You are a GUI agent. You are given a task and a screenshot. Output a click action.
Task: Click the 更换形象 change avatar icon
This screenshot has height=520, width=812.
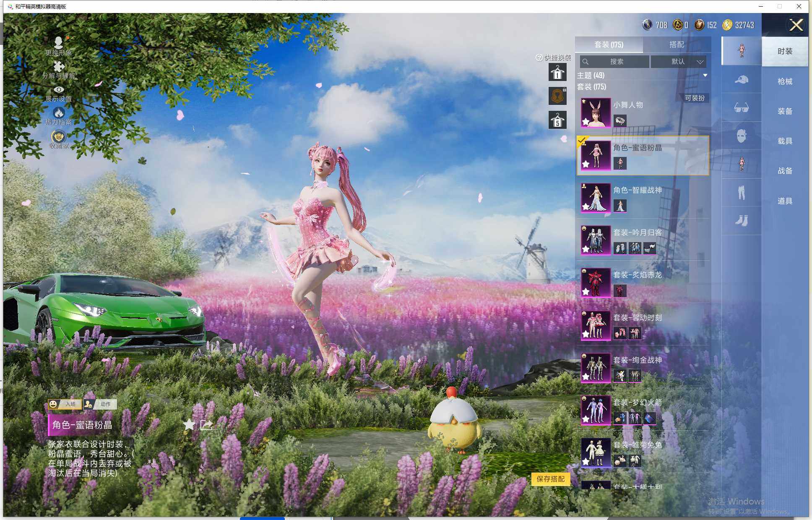click(58, 42)
